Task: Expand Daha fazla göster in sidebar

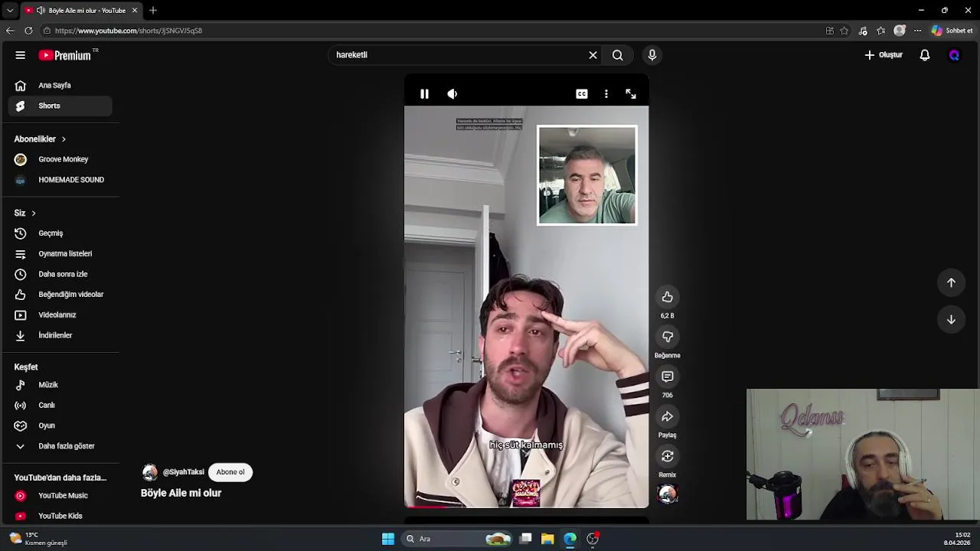Action: [x=60, y=446]
